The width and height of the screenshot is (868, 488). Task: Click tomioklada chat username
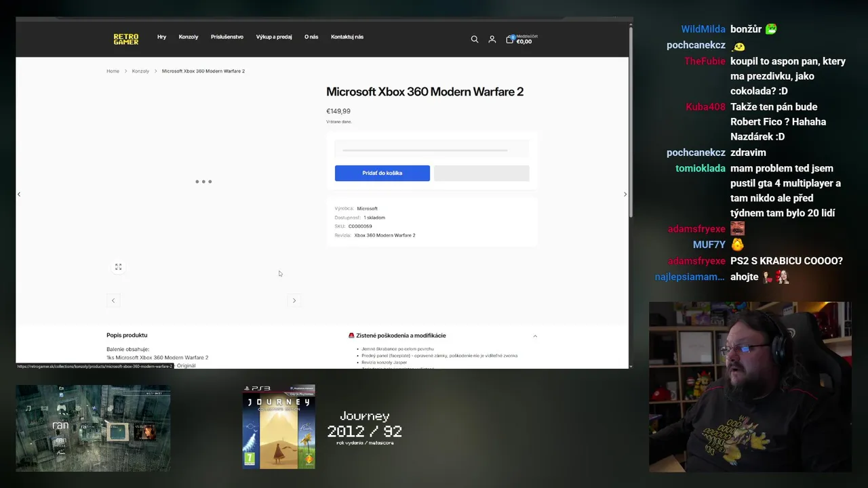(x=701, y=168)
